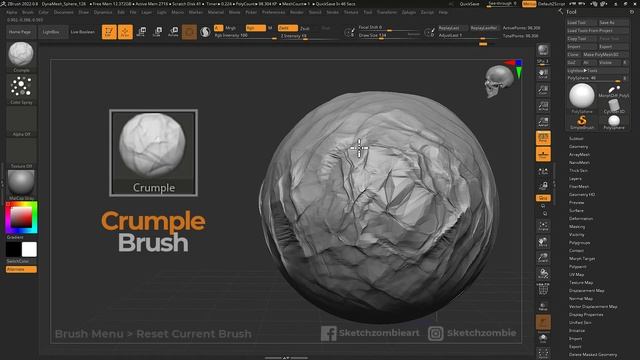Open the Crumple brush selector thumbnail

pyautogui.click(x=21, y=57)
